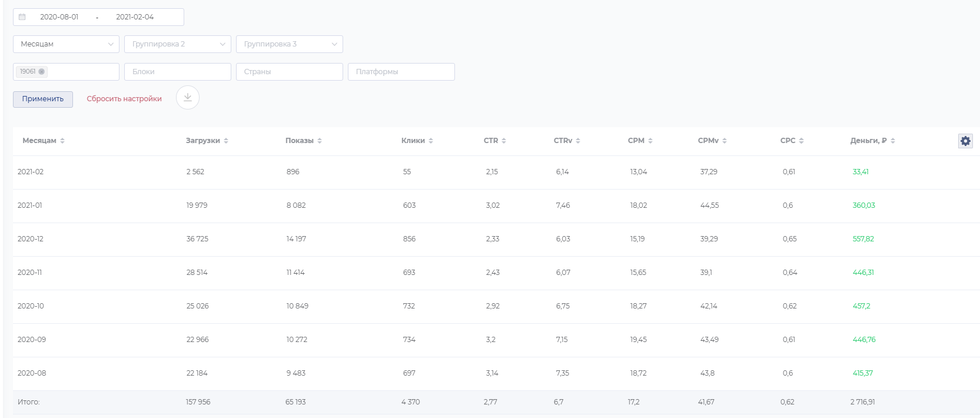Click the download report icon
Viewport: 980px width, 418px height.
(188, 98)
